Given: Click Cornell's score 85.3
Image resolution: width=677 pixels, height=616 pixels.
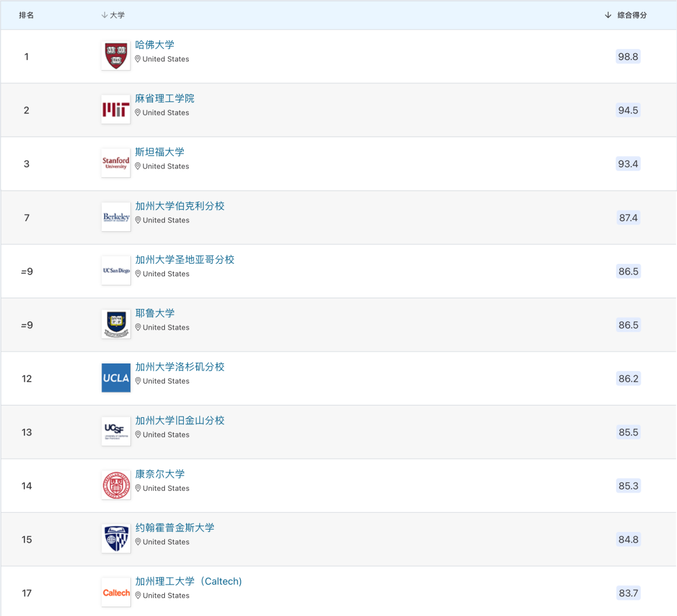Looking at the screenshot, I should [x=628, y=486].
